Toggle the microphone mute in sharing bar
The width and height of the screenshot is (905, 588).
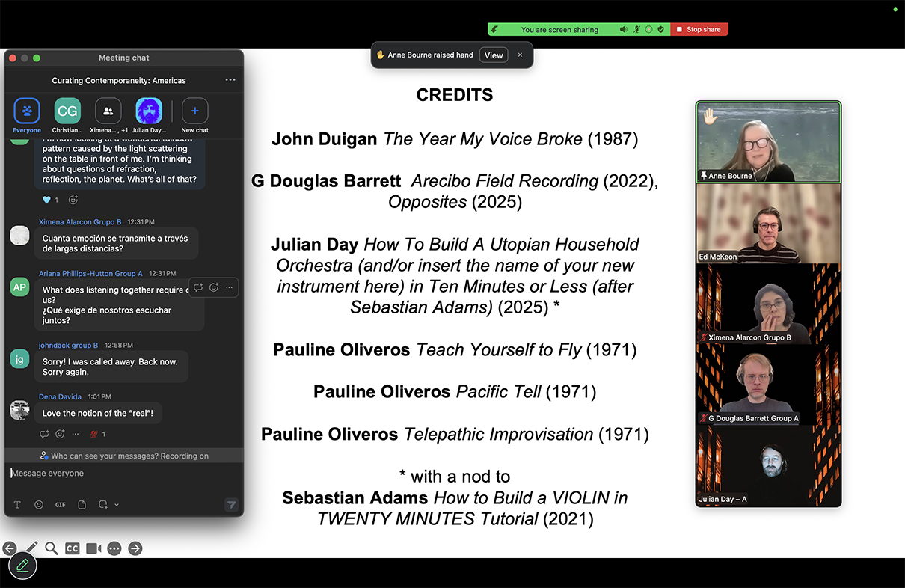pyautogui.click(x=636, y=30)
